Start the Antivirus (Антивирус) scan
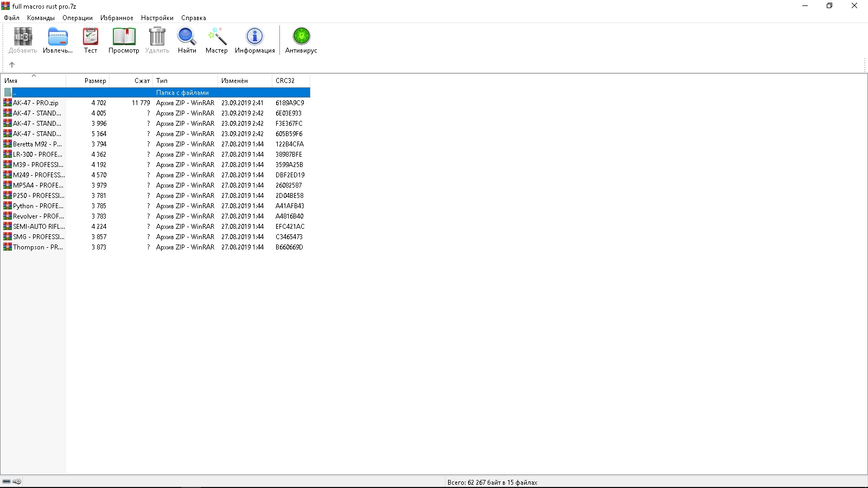The height and width of the screenshot is (488, 868). 301,41
